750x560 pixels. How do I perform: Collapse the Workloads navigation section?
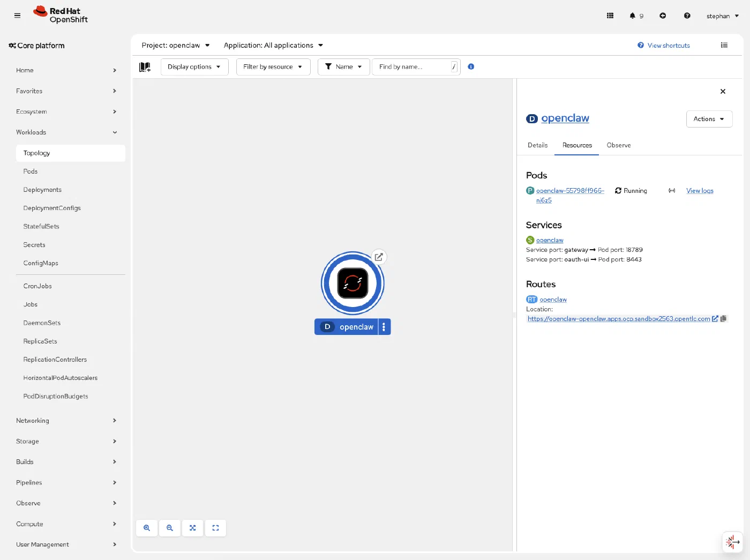[x=66, y=132]
